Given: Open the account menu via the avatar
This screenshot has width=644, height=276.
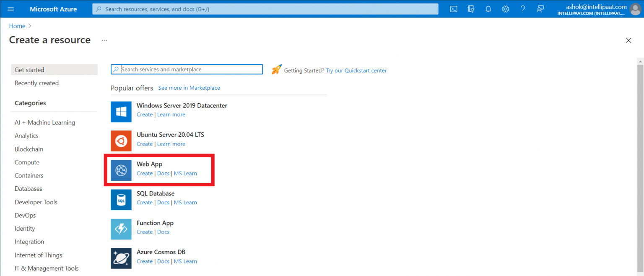Looking at the screenshot, I should (635, 9).
